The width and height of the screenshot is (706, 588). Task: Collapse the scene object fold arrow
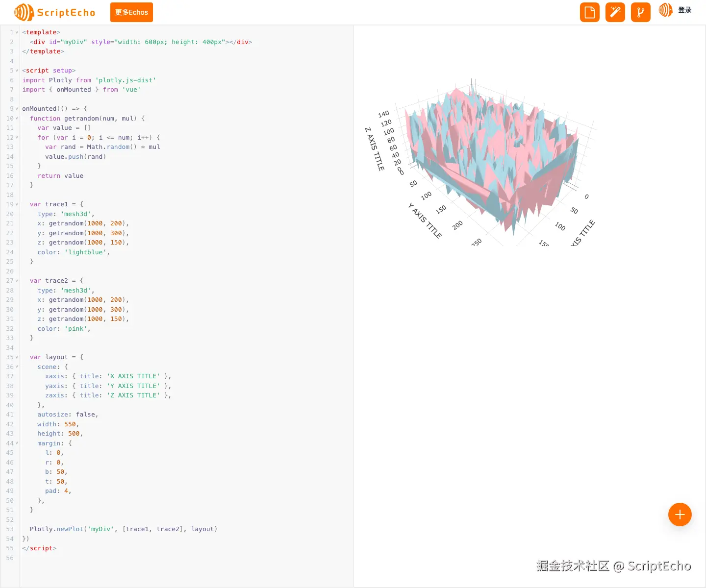coord(17,367)
